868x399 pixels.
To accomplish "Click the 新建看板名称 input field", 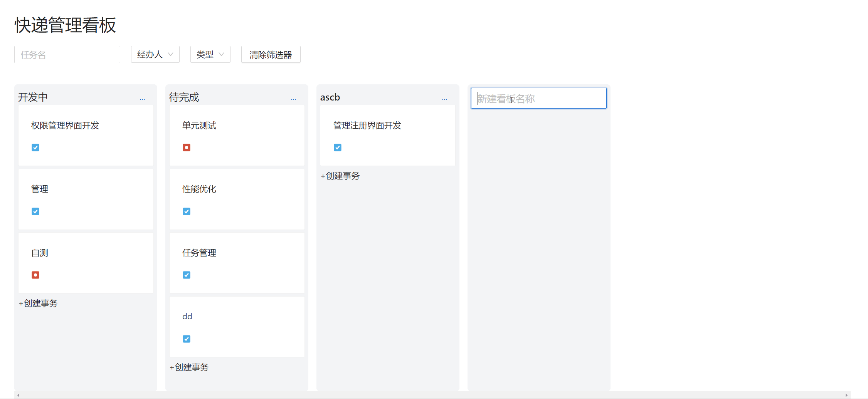I will 538,98.
